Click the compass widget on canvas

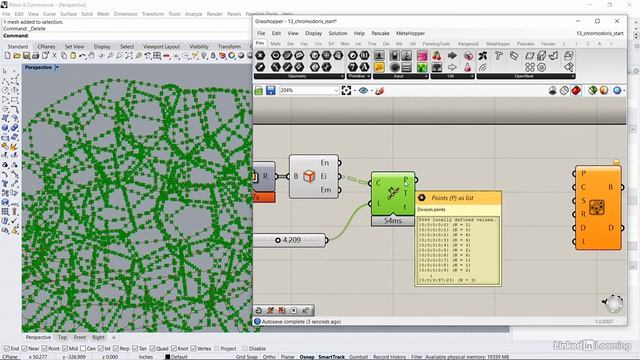613,304
